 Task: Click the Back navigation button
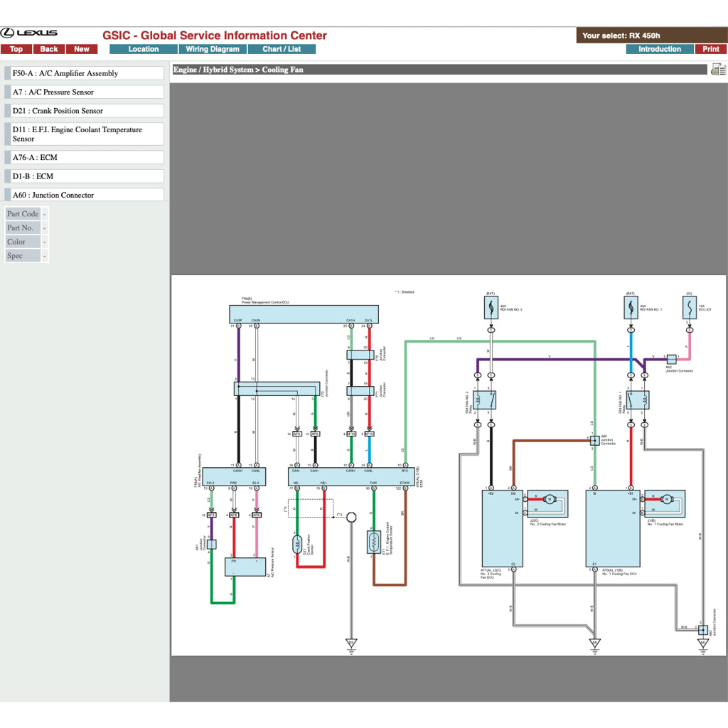pyautogui.click(x=49, y=49)
